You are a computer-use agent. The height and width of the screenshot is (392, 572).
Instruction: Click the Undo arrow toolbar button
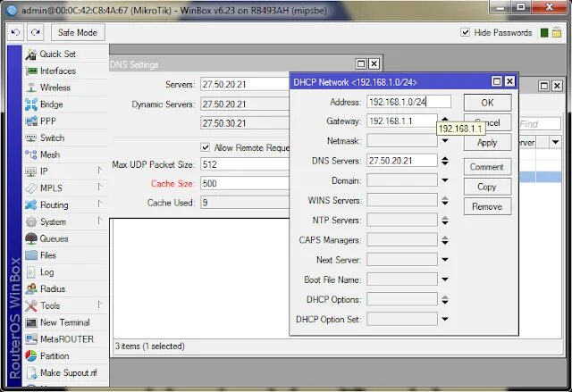16,32
